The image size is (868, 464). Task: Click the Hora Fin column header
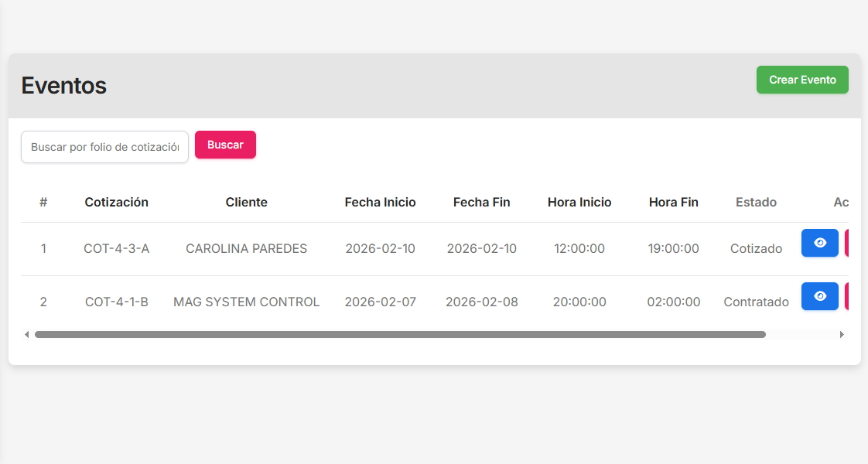pyautogui.click(x=674, y=203)
